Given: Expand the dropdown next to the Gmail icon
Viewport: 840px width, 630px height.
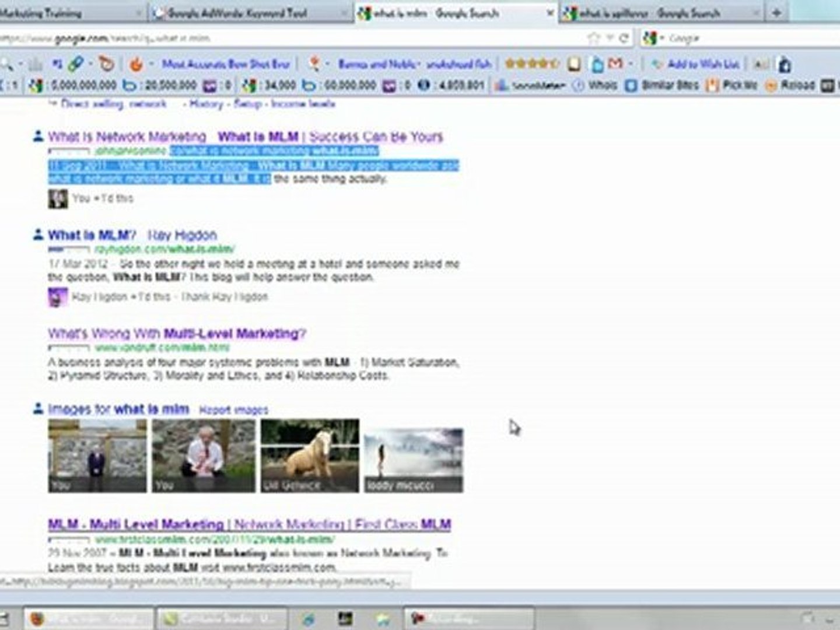Looking at the screenshot, I should pyautogui.click(x=631, y=64).
